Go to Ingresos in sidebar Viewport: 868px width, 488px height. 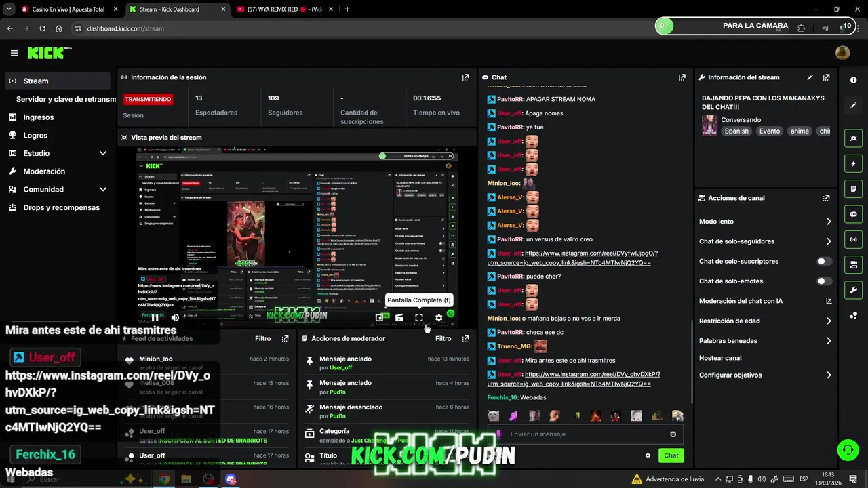pos(58,117)
